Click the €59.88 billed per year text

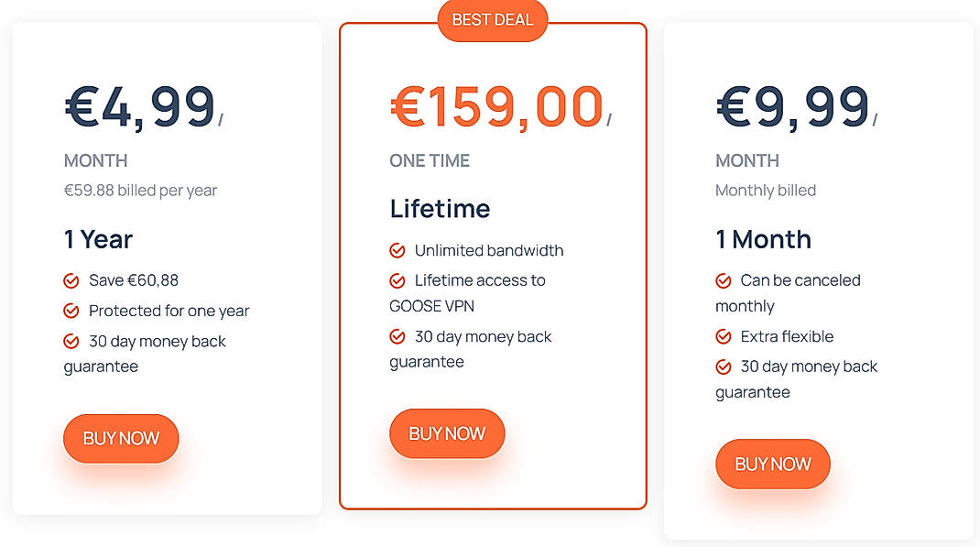click(x=139, y=191)
